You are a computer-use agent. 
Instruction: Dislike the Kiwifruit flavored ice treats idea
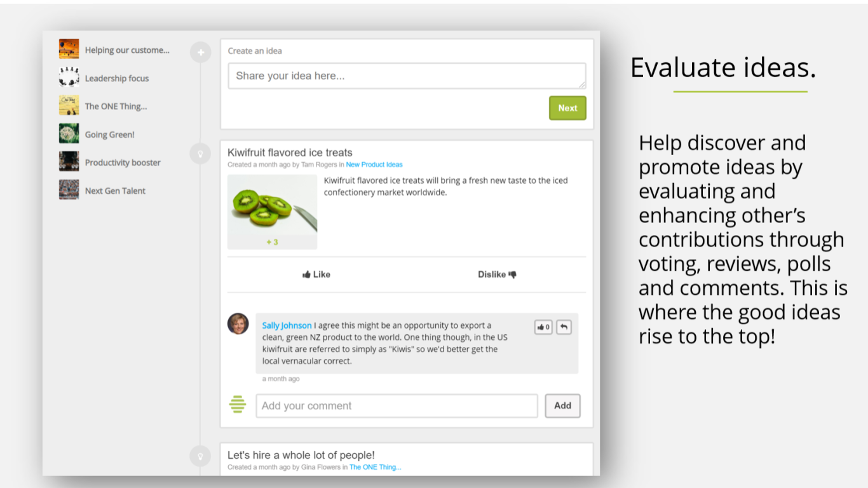[497, 274]
